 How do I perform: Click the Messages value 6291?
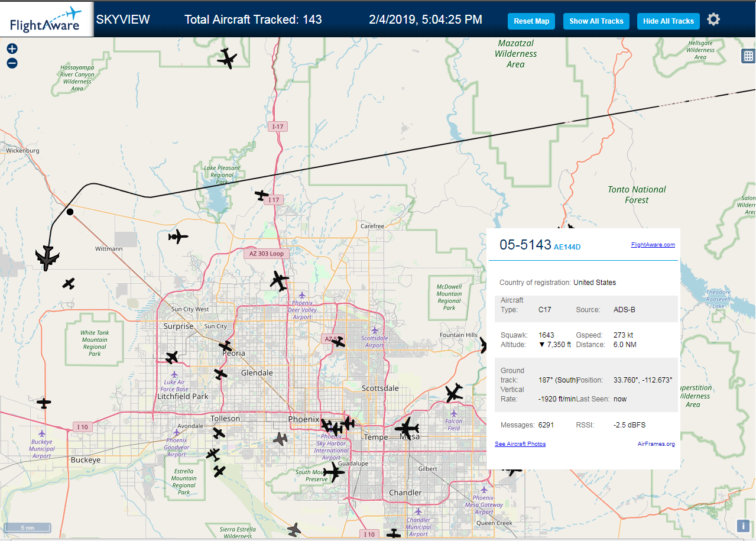point(546,425)
